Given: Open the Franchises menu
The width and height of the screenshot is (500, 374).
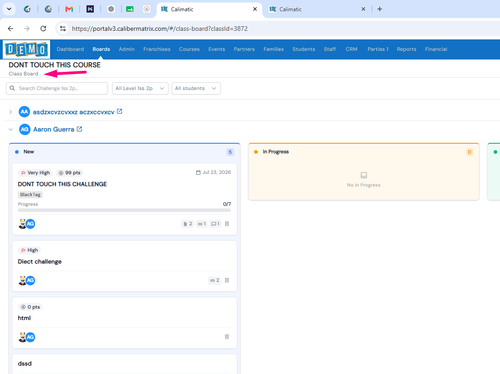Looking at the screenshot, I should [x=157, y=49].
